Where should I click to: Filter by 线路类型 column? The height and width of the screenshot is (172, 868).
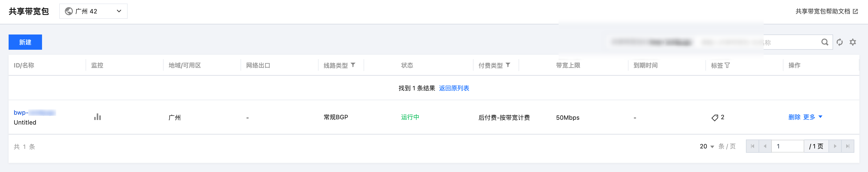point(353,65)
